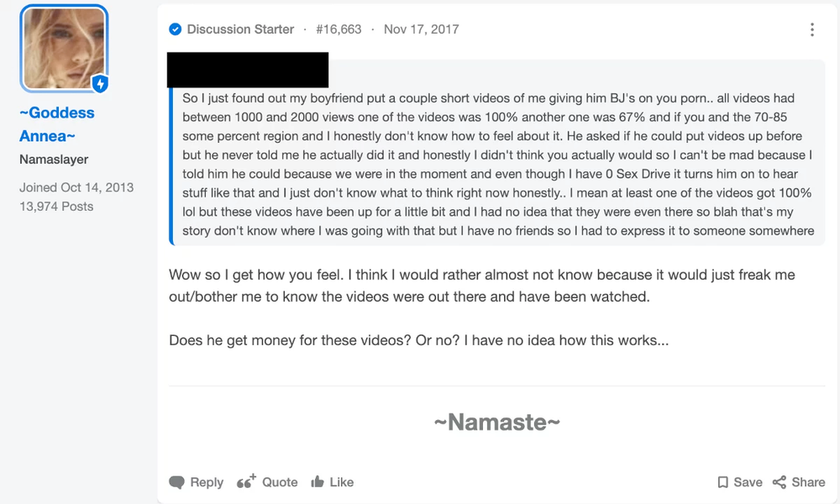
Task: Click the Like text label
Action: coord(342,482)
